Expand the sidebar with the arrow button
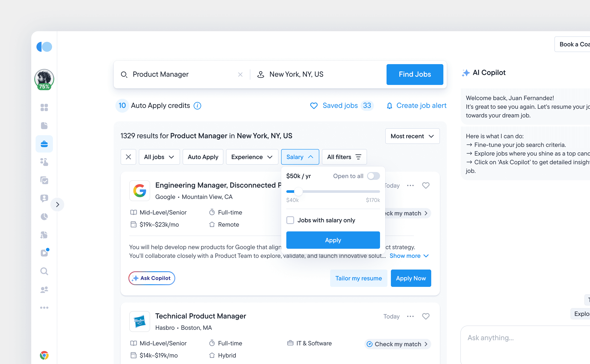 pos(57,204)
